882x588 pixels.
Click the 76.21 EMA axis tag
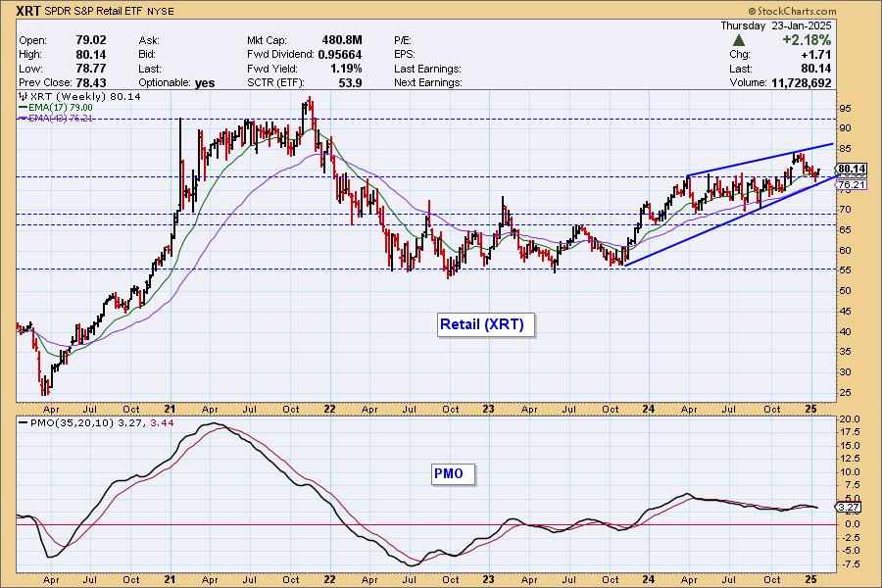[x=851, y=184]
